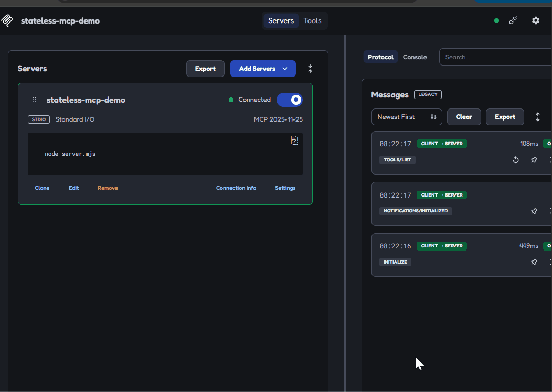Screen dimensions: 552x392
Task: Click the green status dot in header
Action: click(x=496, y=21)
